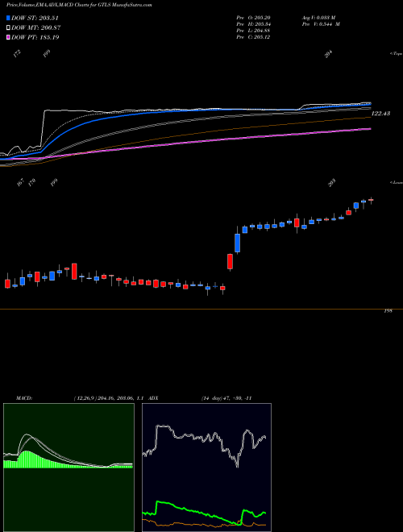Click the 'Pre C: 205.12' close value

[253, 37]
